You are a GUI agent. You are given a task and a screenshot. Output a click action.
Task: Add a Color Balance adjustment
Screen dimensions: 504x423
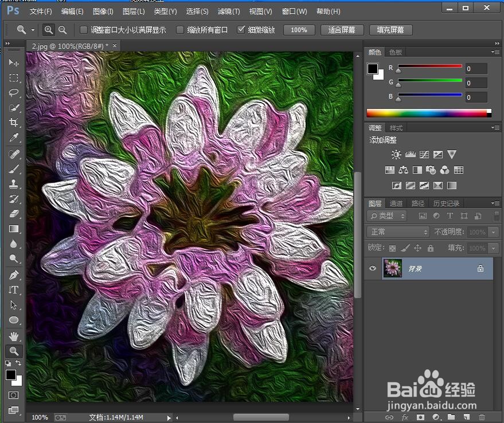pos(403,170)
